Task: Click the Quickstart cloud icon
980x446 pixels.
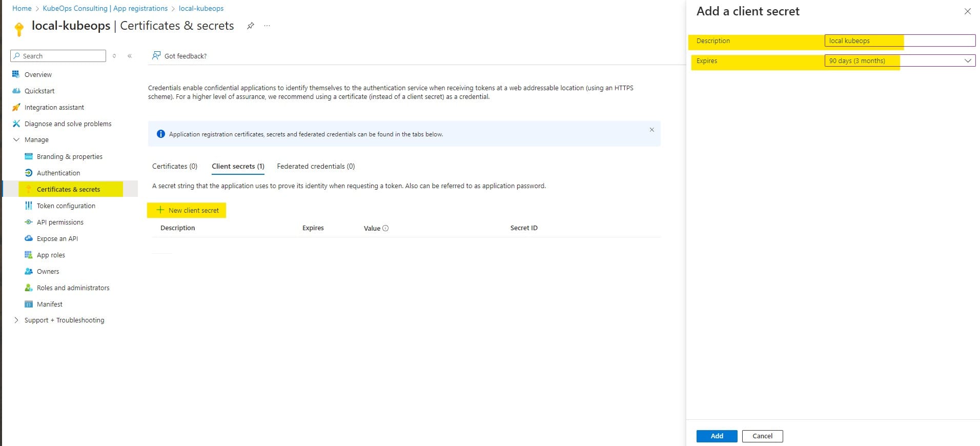Action: [16, 91]
